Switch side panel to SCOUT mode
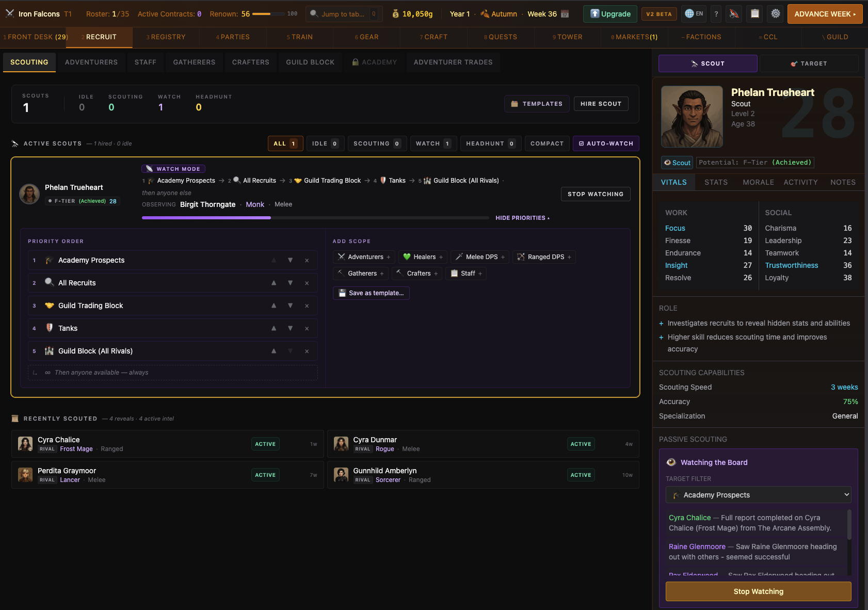The image size is (868, 610). [x=708, y=63]
